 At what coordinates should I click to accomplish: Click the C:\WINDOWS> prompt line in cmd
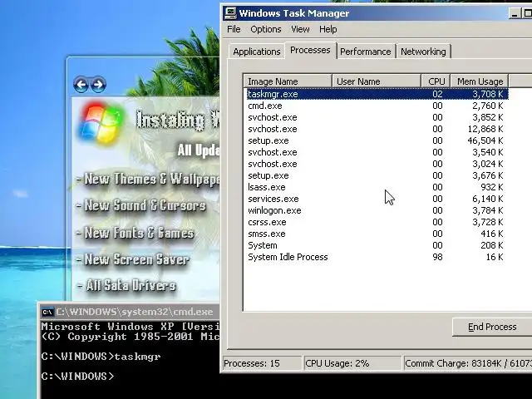[x=77, y=377]
